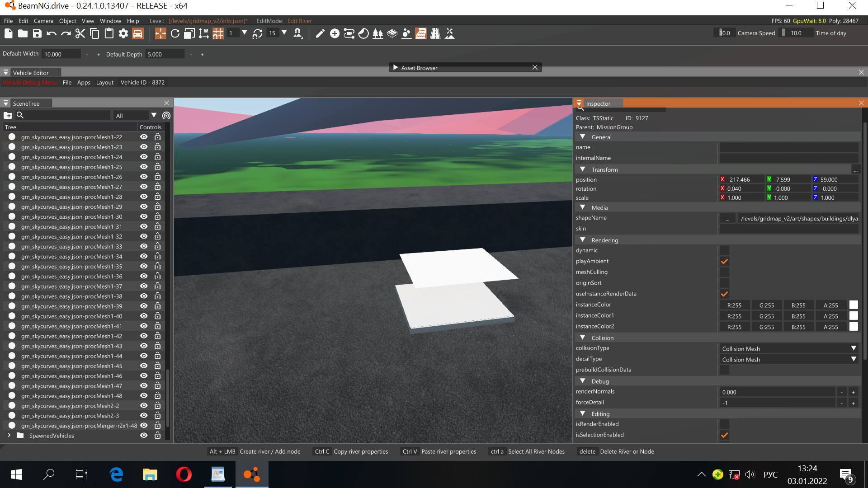Open the Camera menu

point(43,21)
